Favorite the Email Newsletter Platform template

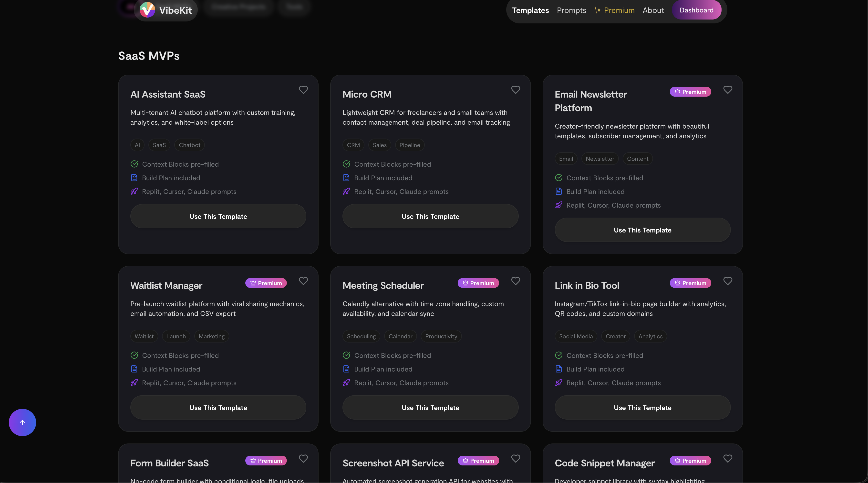point(727,90)
